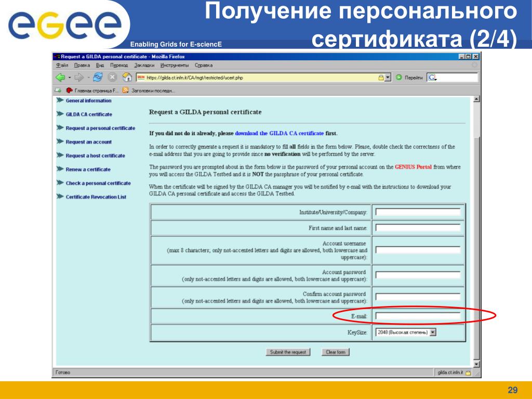Viewport: 532px width, 399px height.
Task: Open the Вид menu
Action: [100, 65]
